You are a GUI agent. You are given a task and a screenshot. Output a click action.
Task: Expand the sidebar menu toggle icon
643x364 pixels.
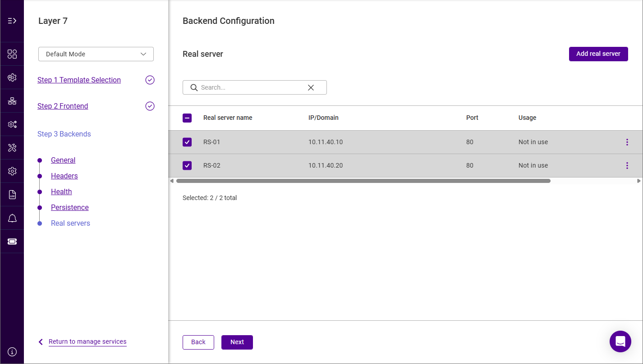pyautogui.click(x=12, y=21)
